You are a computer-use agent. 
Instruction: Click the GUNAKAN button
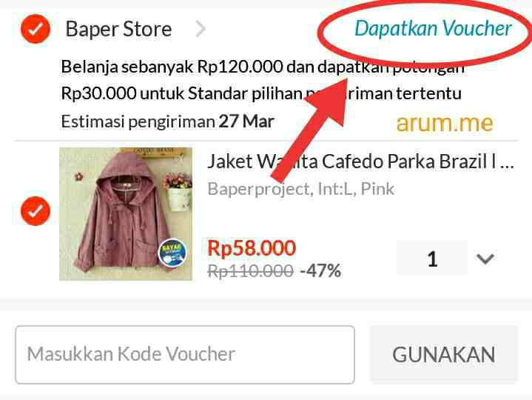(x=444, y=355)
